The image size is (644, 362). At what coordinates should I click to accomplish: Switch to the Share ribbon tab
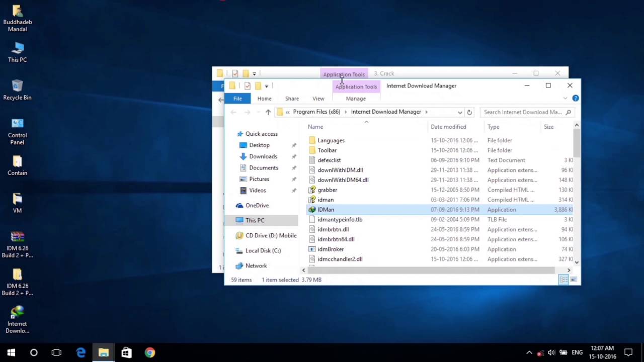point(292,99)
